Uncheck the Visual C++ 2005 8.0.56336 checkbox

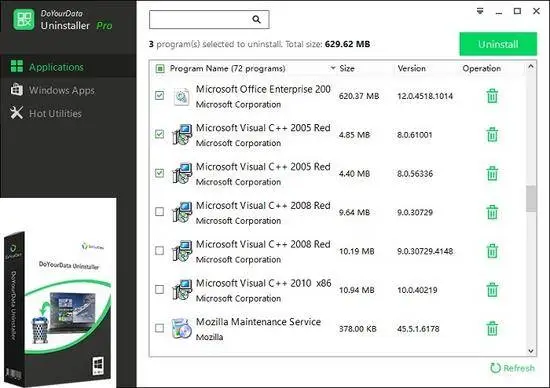[x=159, y=173]
